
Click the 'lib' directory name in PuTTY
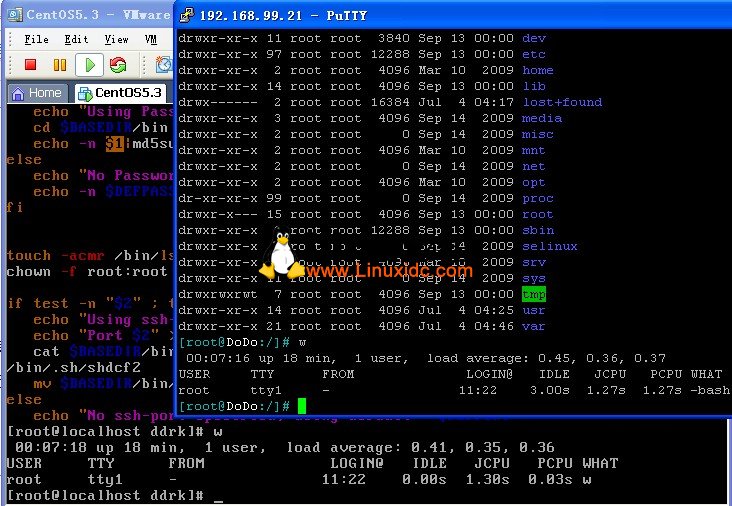point(534,86)
